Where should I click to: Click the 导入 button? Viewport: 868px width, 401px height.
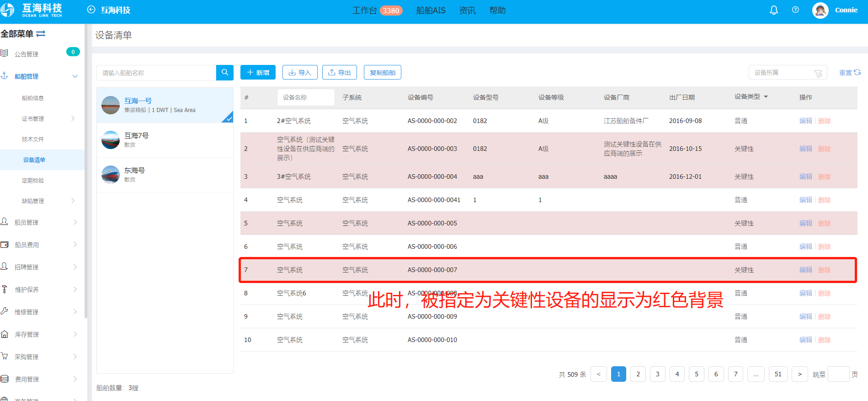point(300,72)
